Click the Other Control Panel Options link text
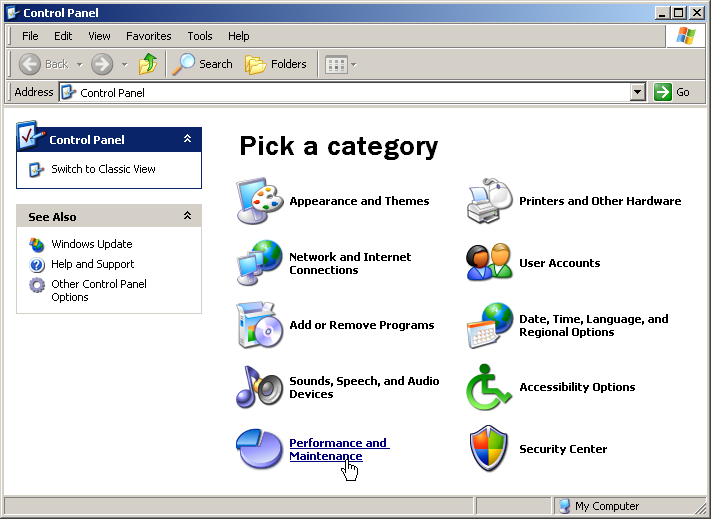Image resolution: width=711 pixels, height=519 pixels. coord(99,291)
